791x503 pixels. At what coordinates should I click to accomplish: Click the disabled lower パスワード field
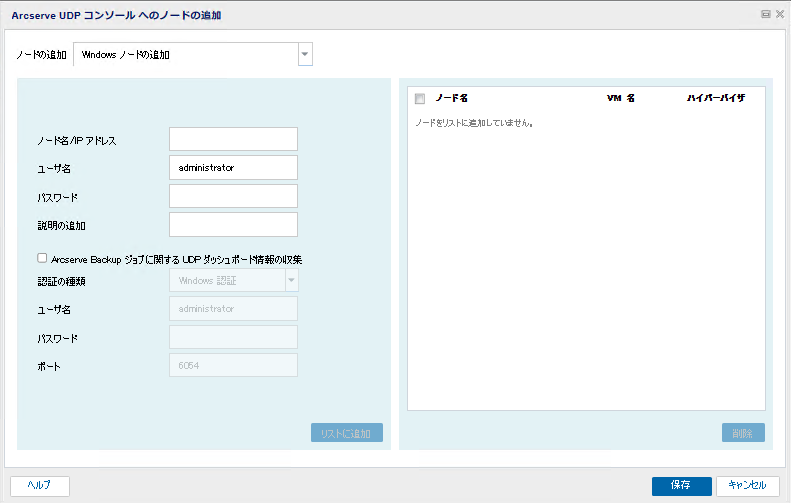point(233,337)
